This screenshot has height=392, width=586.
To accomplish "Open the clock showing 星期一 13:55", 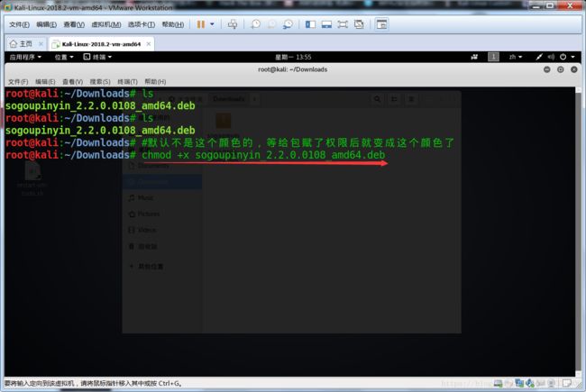I will click(293, 57).
